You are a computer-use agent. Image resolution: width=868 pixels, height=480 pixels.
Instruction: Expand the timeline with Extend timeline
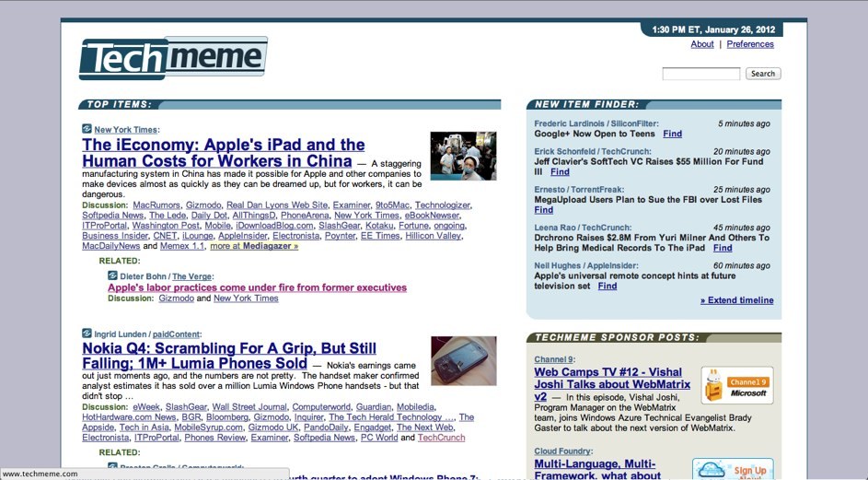(736, 300)
